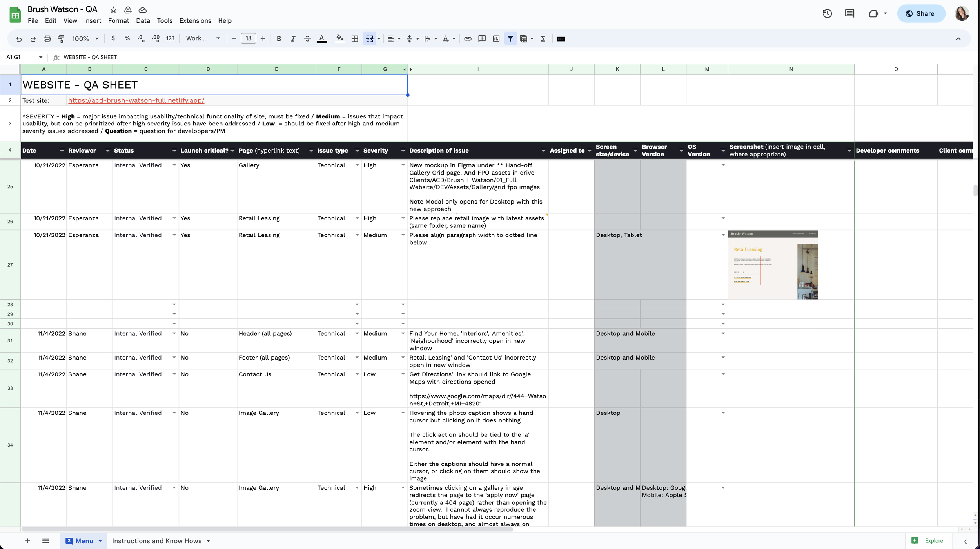Open the font family dropdown
This screenshot has height=549, width=980.
[x=203, y=38]
